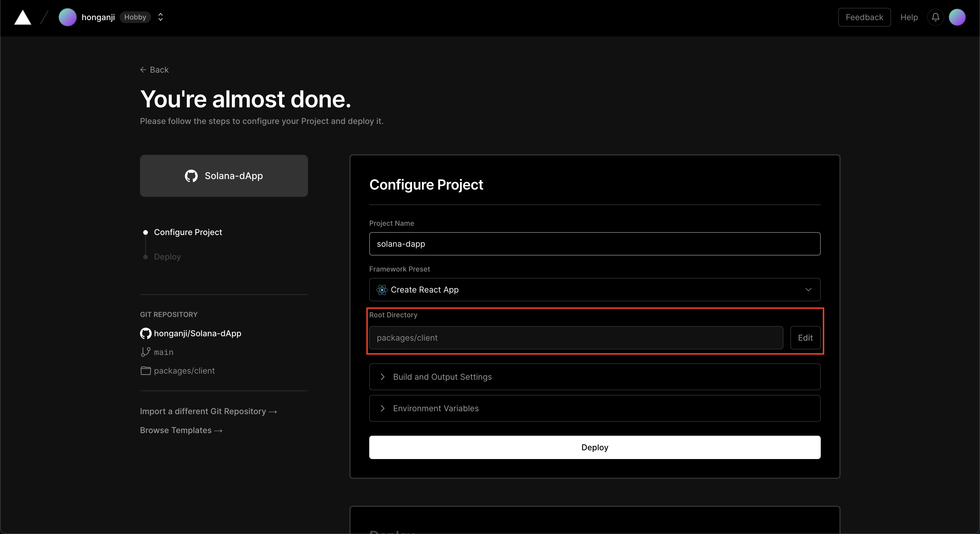This screenshot has height=534, width=980.
Task: Click the React icon in Framework Preset
Action: coord(381,290)
